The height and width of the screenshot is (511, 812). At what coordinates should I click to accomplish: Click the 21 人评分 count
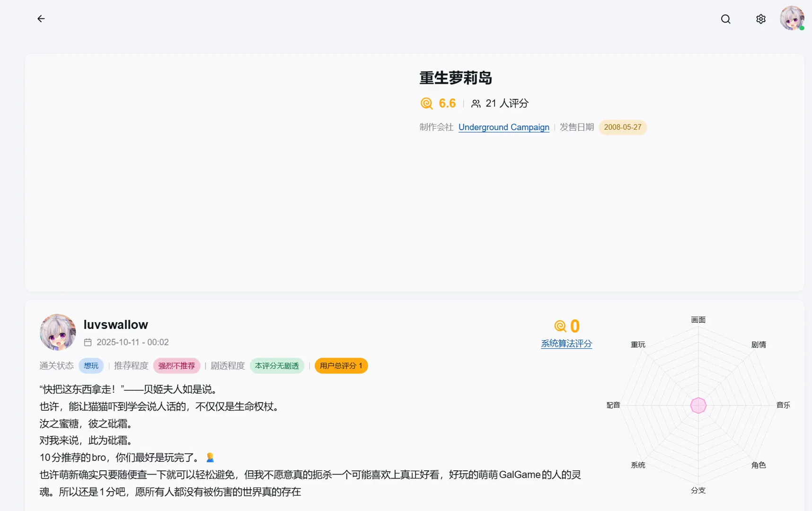(x=507, y=104)
